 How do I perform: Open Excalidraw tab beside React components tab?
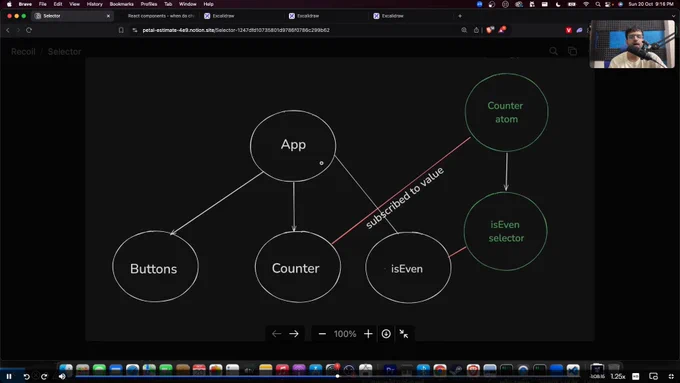(x=223, y=16)
